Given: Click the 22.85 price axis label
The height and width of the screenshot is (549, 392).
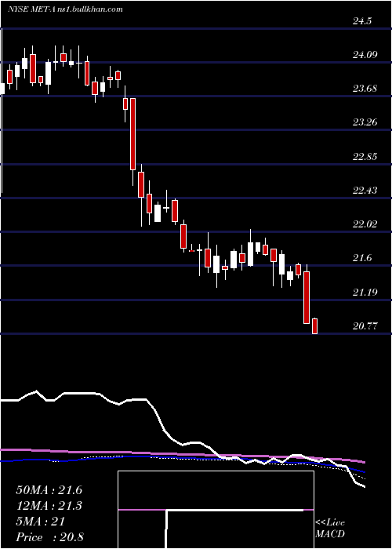Looking at the screenshot, I should 365,156.
